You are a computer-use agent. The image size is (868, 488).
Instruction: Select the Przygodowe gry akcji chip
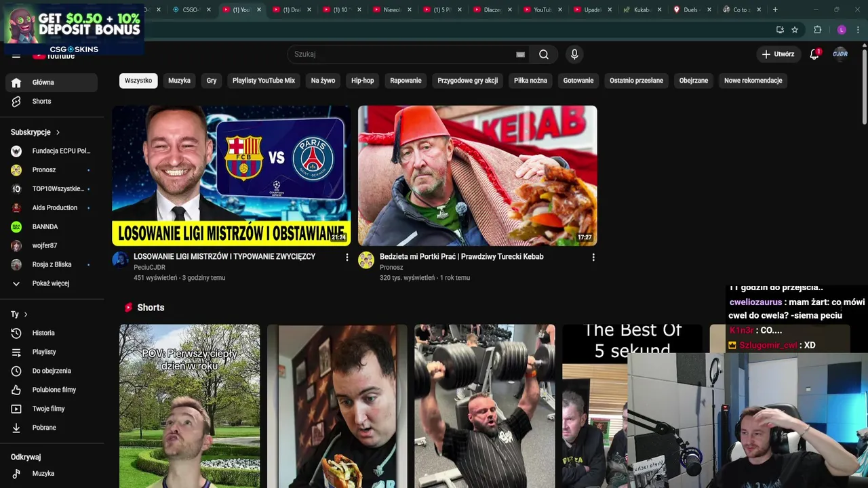[467, 81]
